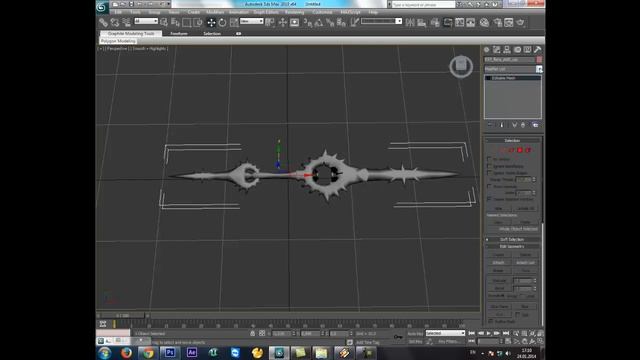Activate the Select and Scale tool
This screenshot has height=360, width=640.
[x=234, y=22]
